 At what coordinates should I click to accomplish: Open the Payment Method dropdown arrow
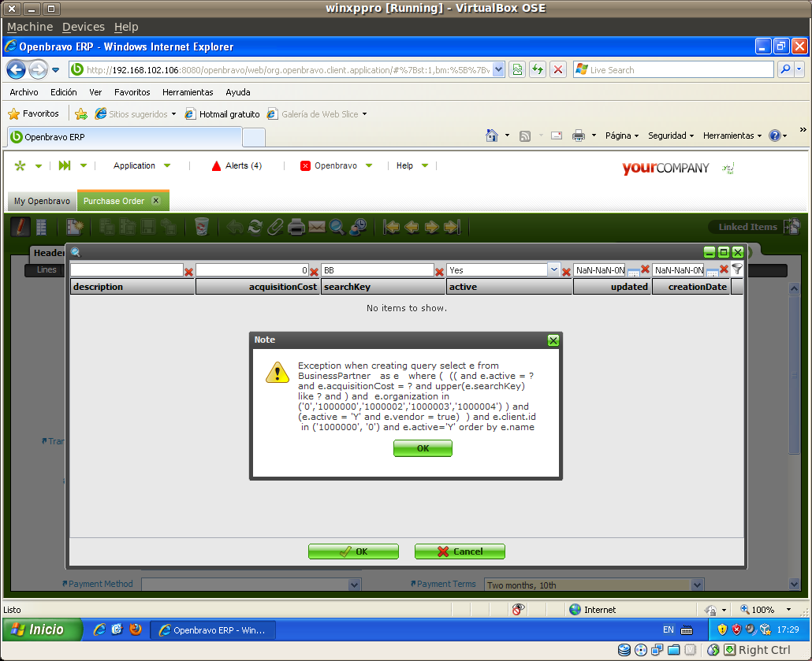[x=354, y=585]
